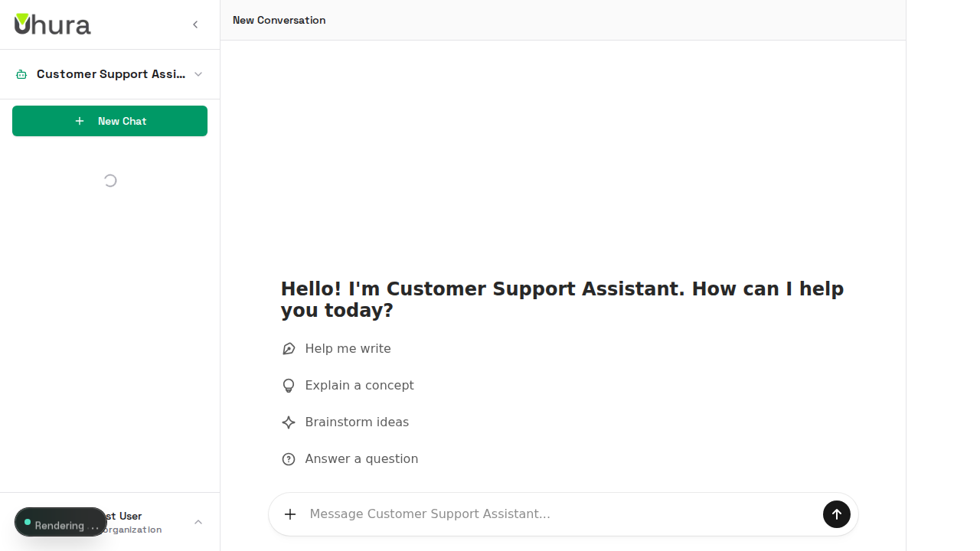Click the plus icon inside the New Chat button
Image resolution: width=980 pixels, height=551 pixels.
(x=80, y=120)
